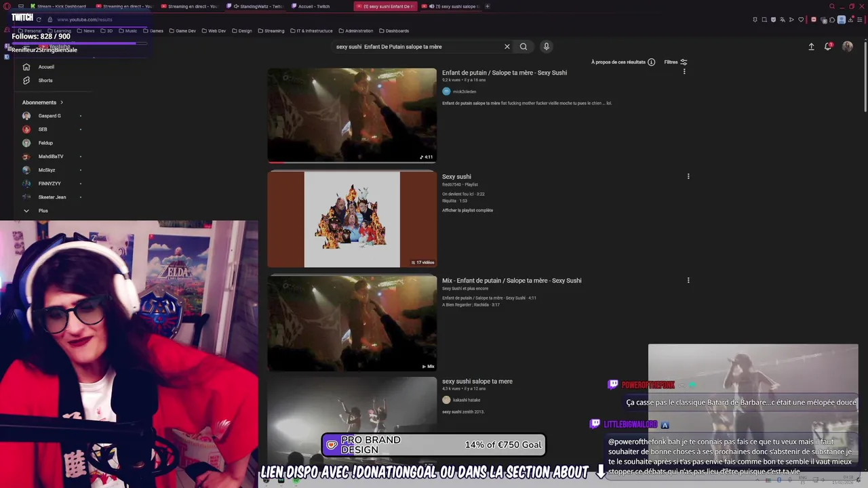Expand the Abonnements section arrow
The height and width of the screenshot is (488, 868).
point(62,102)
